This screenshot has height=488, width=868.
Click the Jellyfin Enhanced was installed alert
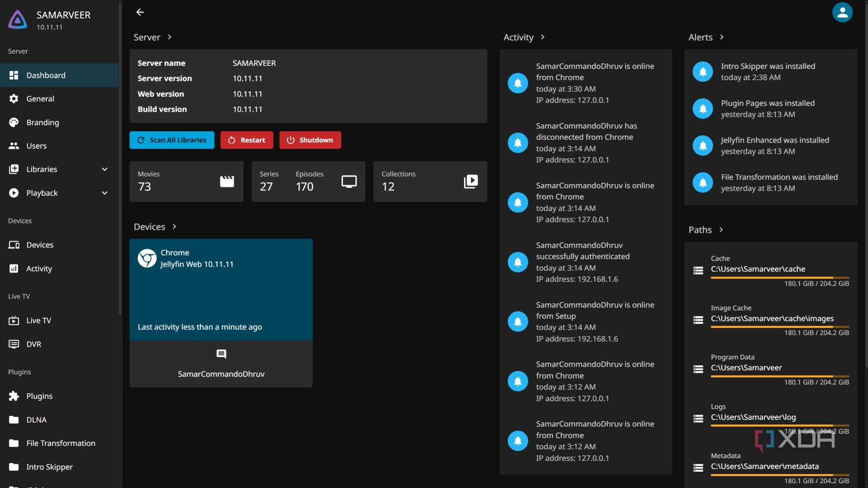(771, 146)
